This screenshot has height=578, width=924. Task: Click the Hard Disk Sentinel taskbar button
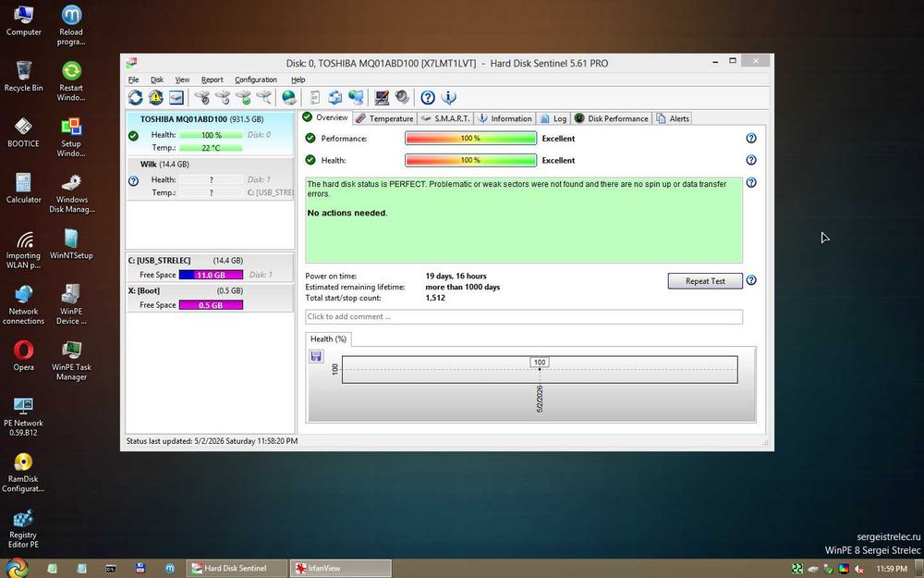(237, 569)
